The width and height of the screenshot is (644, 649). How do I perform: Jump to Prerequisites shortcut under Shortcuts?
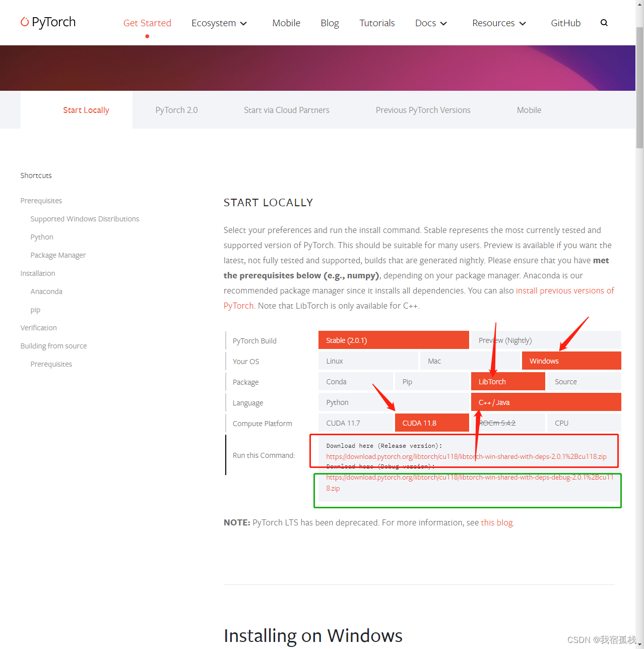[41, 201]
